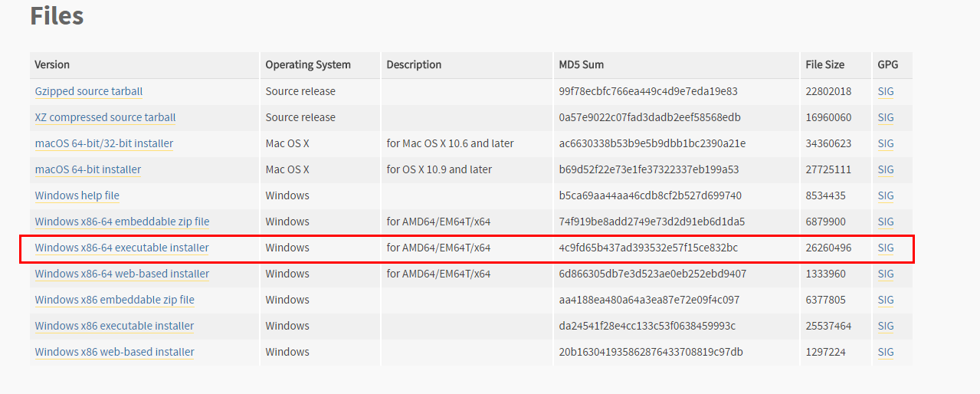The image size is (980, 394).
Task: Click Windows x86 executable installer link
Action: pyautogui.click(x=114, y=326)
